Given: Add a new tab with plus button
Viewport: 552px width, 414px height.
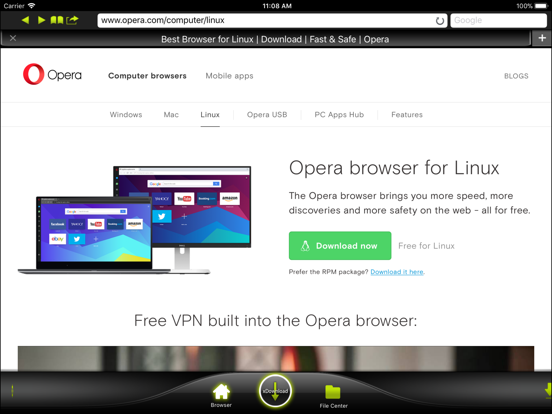Looking at the screenshot, I should pyautogui.click(x=542, y=38).
